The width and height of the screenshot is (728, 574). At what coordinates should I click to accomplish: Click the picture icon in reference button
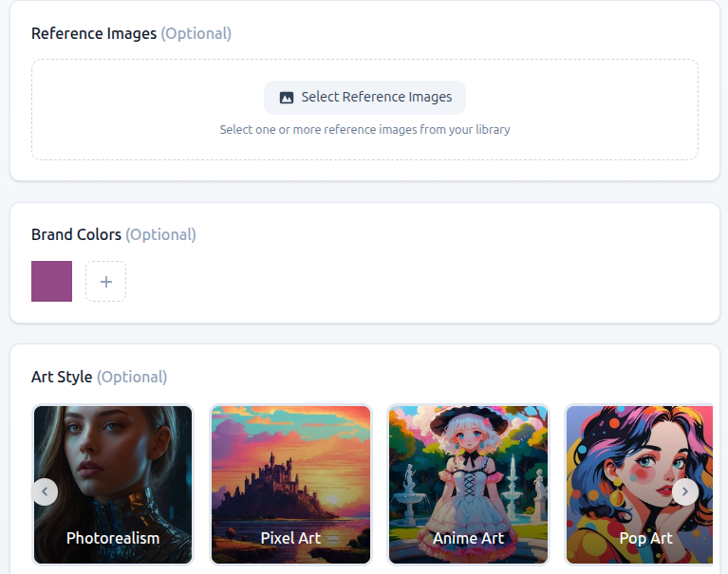pyautogui.click(x=287, y=98)
